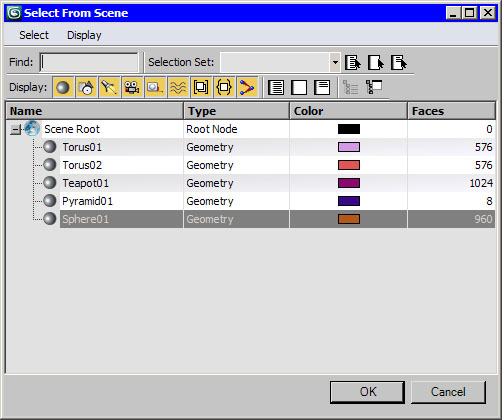Click Invert Display filter icon

point(322,87)
